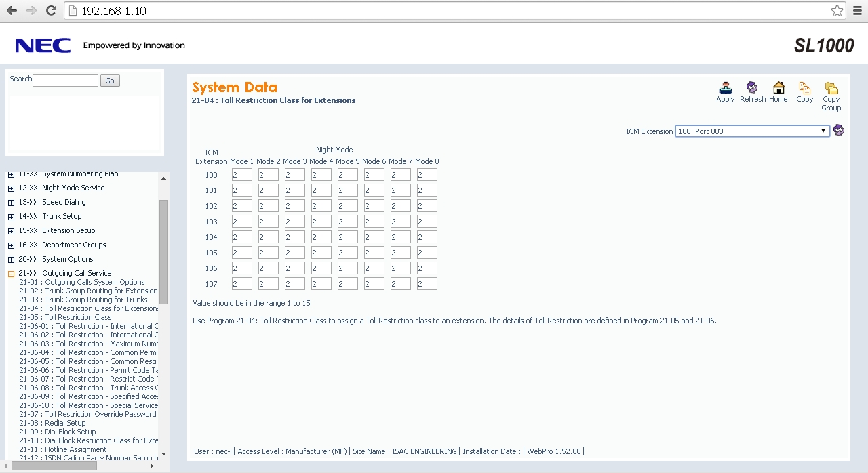
Task: Expand 20-XX: System Options node
Action: [11, 260]
